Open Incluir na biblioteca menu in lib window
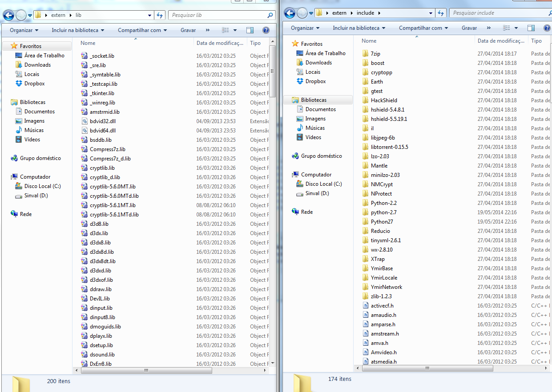 pos(78,30)
